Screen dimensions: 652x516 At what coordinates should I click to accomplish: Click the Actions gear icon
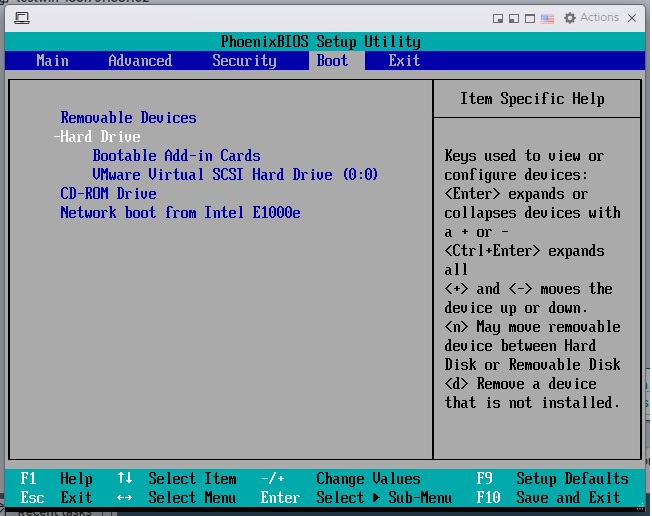(x=570, y=18)
